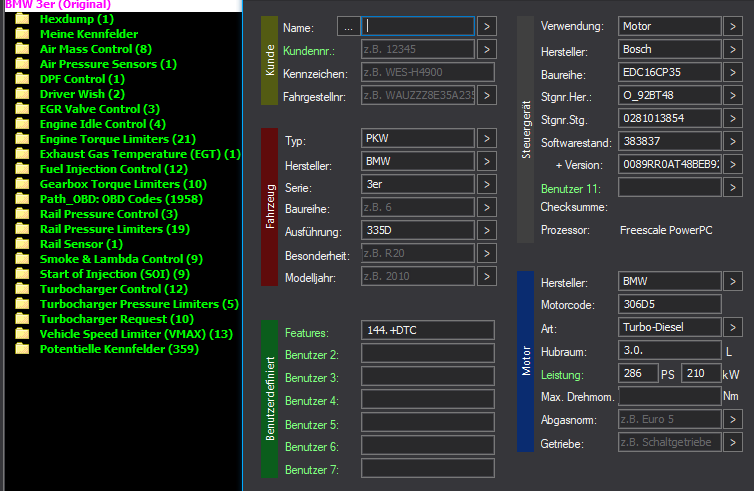Viewport: 754px width, 491px height.
Task: Click the ellipsis button beside Name
Action: pyautogui.click(x=348, y=26)
